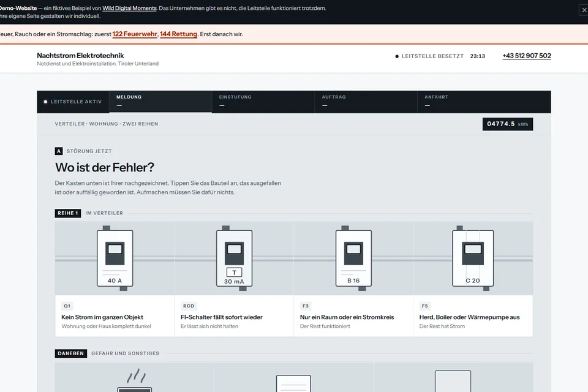Select the 40 A main breaker illustration

(115, 258)
